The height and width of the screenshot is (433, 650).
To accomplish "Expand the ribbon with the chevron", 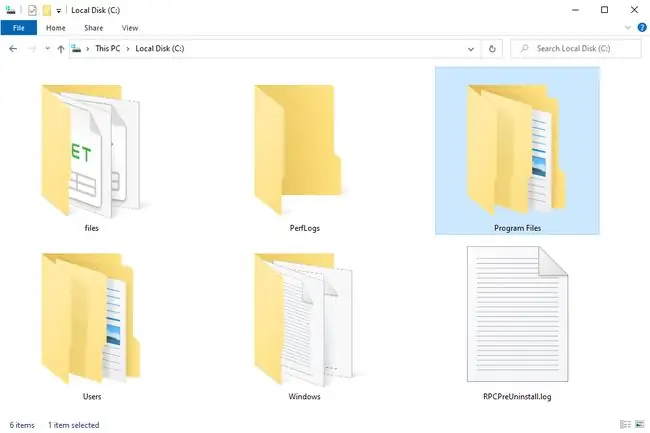I will (628, 28).
